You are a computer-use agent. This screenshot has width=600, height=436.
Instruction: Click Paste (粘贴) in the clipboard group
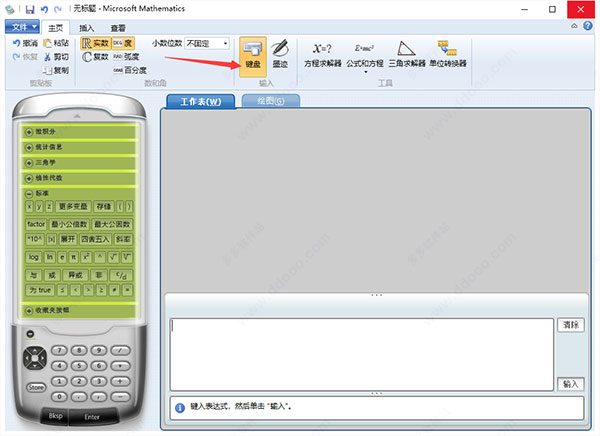pyautogui.click(x=56, y=43)
